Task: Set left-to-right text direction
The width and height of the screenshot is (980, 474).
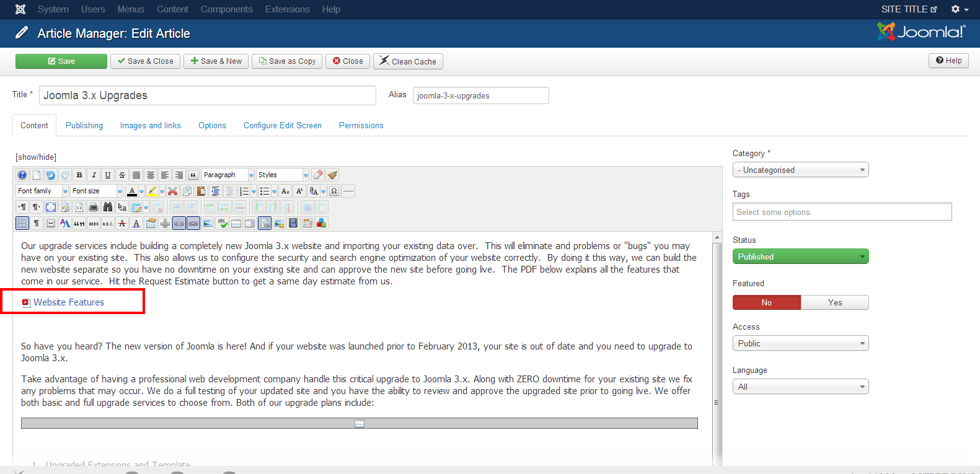Action: tap(22, 207)
